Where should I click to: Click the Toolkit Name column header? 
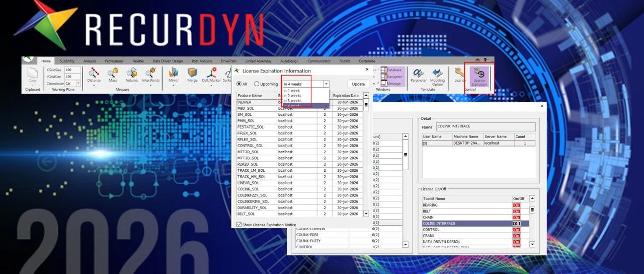[466, 198]
